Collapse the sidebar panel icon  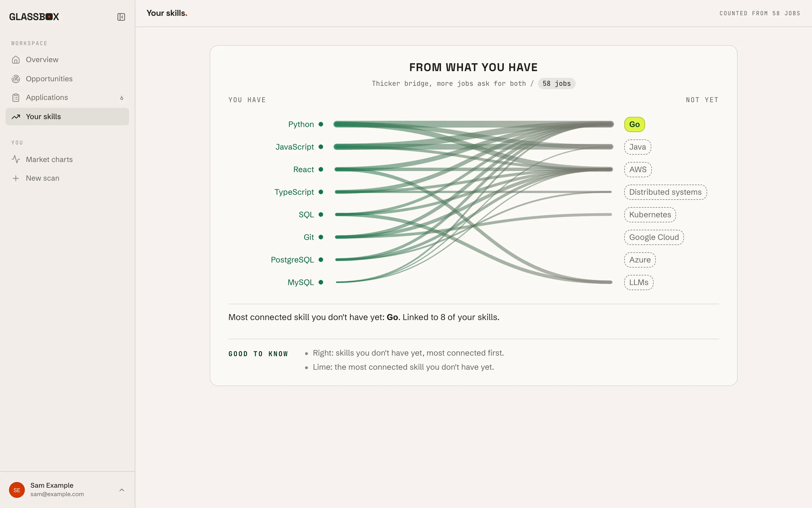(x=121, y=17)
